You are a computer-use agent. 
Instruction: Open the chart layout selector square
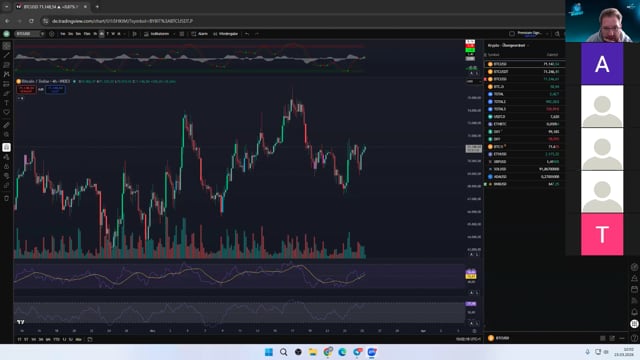512,34
